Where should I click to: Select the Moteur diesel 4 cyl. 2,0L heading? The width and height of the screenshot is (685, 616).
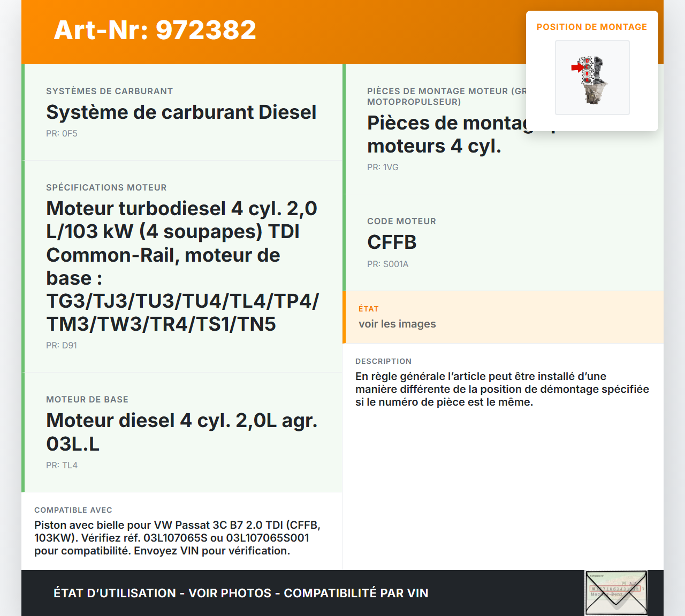tap(181, 432)
